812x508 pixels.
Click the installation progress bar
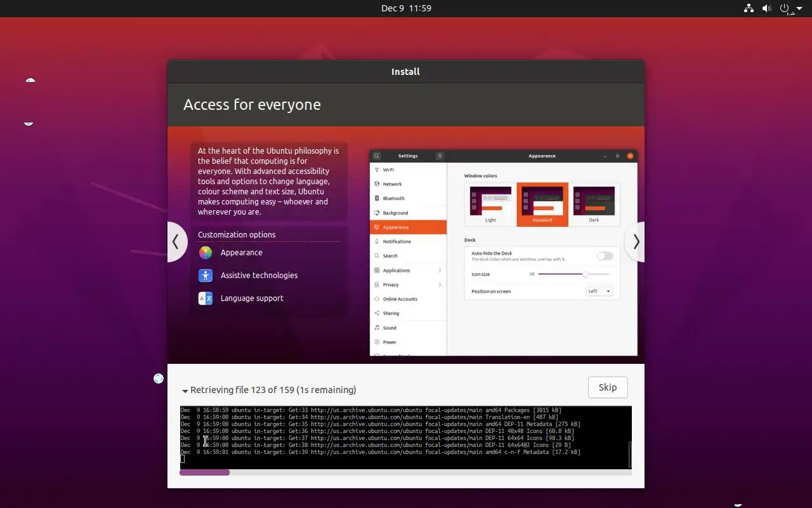[x=405, y=472]
